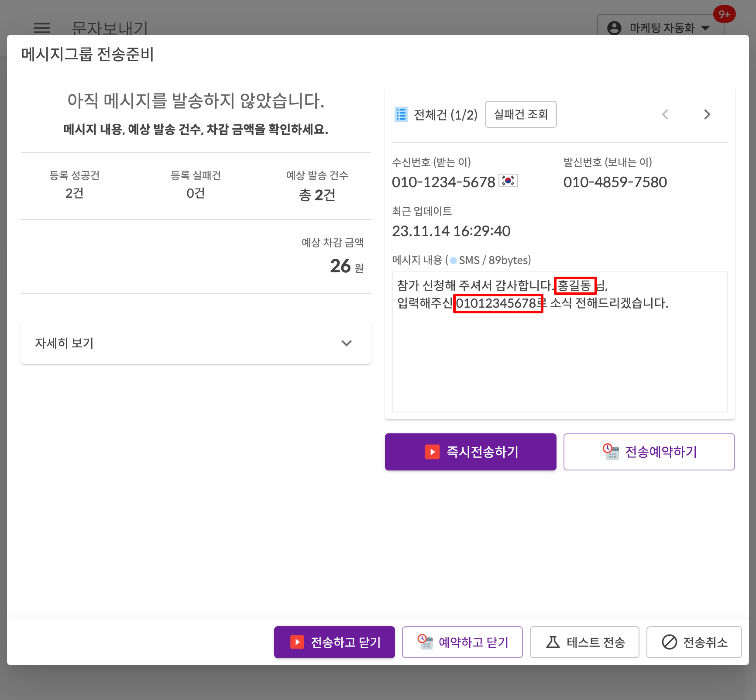Image resolution: width=756 pixels, height=700 pixels.
Task: Click recipient number 010-1234-5678
Action: click(443, 182)
